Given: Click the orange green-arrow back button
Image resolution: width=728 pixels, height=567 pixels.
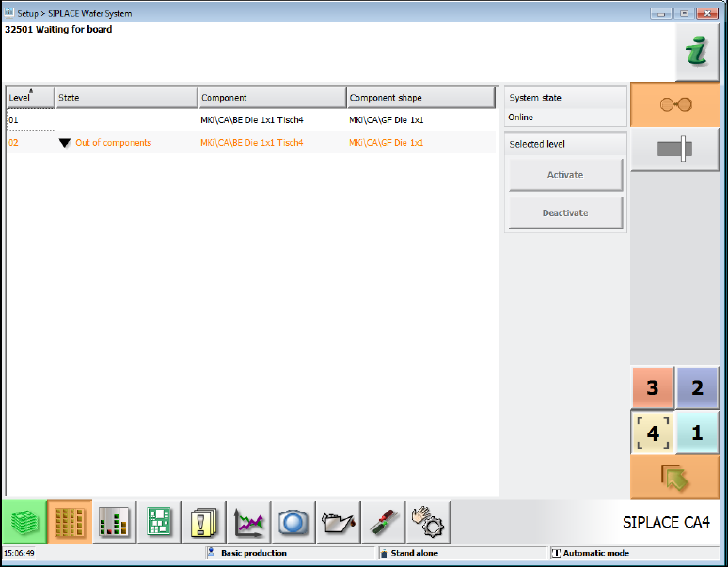Looking at the screenshot, I should 674,477.
